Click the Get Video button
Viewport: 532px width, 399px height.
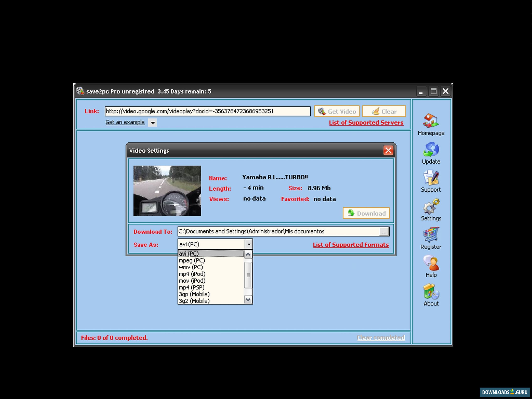tap(337, 111)
